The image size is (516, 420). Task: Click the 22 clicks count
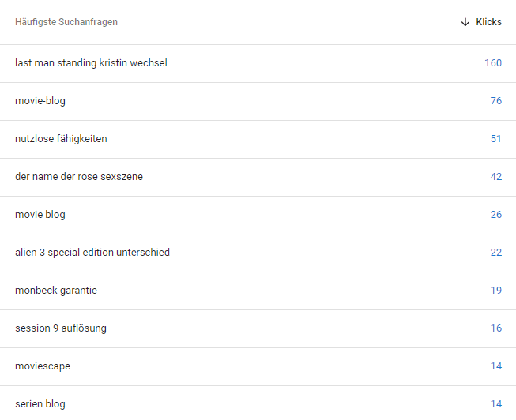495,253
